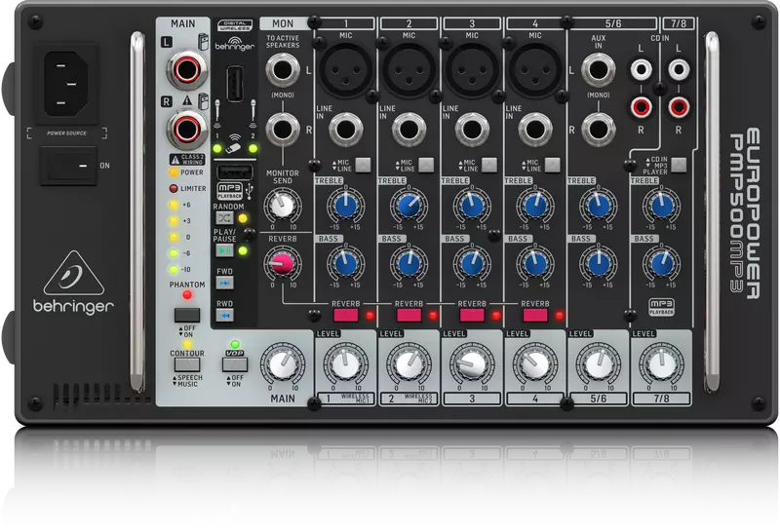The height and width of the screenshot is (532, 780).
Task: Click channel 4 BASS knob
Action: (x=535, y=263)
